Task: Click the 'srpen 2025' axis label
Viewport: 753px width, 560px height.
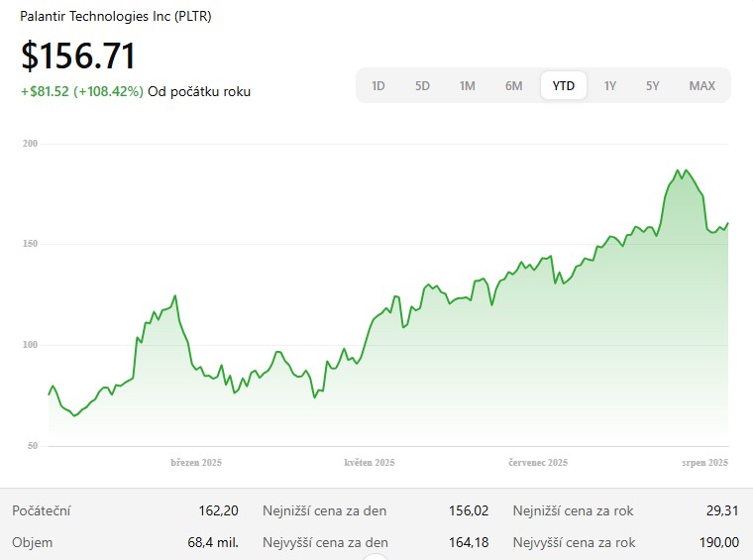Action: pyautogui.click(x=705, y=463)
